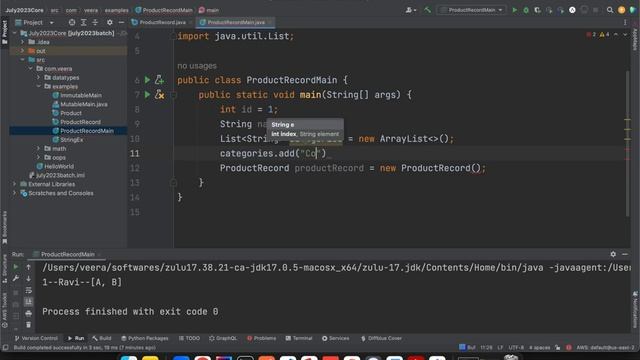Open Run tool window button
640x360 pixels.
(76, 338)
